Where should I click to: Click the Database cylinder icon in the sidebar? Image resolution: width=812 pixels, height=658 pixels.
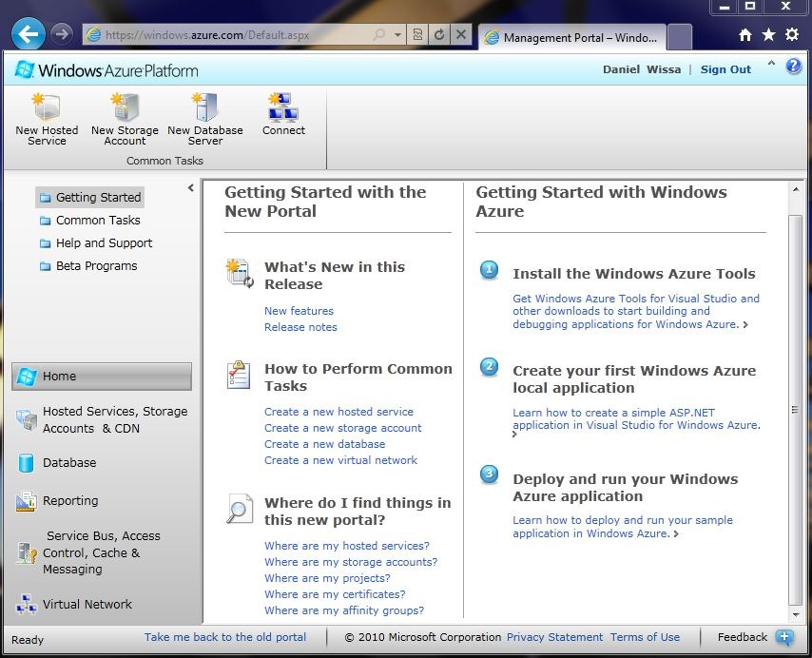[26, 463]
